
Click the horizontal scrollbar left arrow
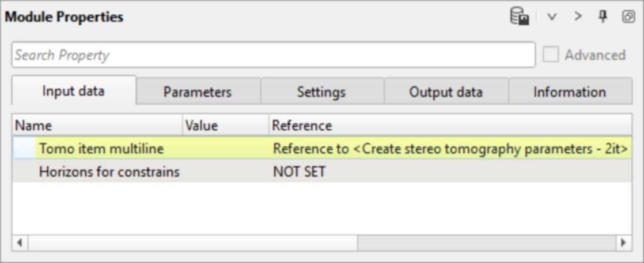tap(20, 243)
